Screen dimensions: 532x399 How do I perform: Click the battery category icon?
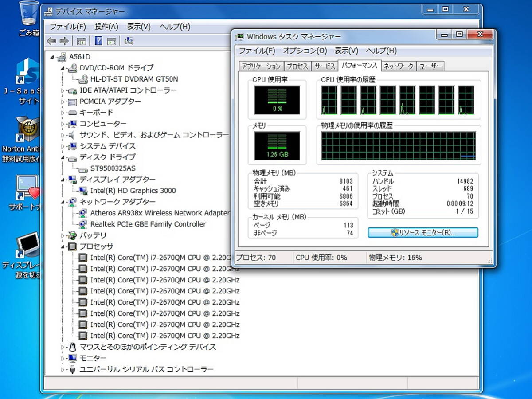click(72, 235)
